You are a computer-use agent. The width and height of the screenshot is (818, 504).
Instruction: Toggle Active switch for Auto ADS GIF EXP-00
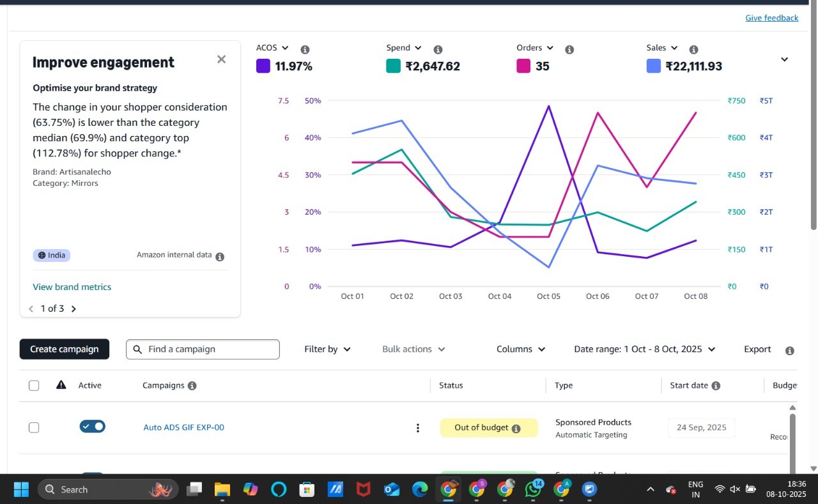click(93, 427)
